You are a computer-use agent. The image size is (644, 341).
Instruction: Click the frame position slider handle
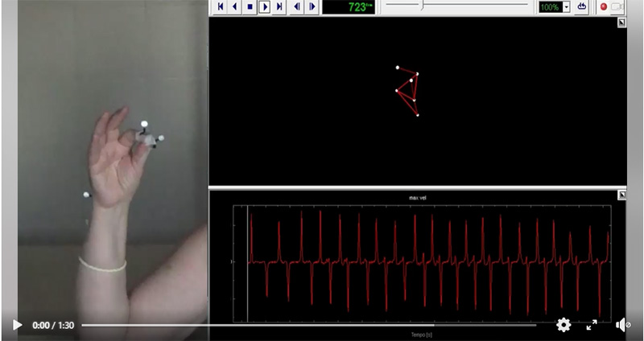click(423, 6)
